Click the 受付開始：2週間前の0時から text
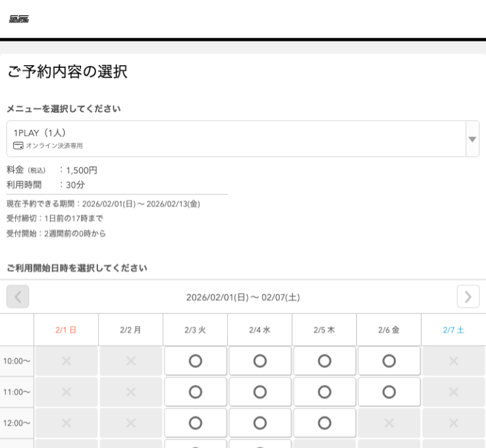 (56, 233)
